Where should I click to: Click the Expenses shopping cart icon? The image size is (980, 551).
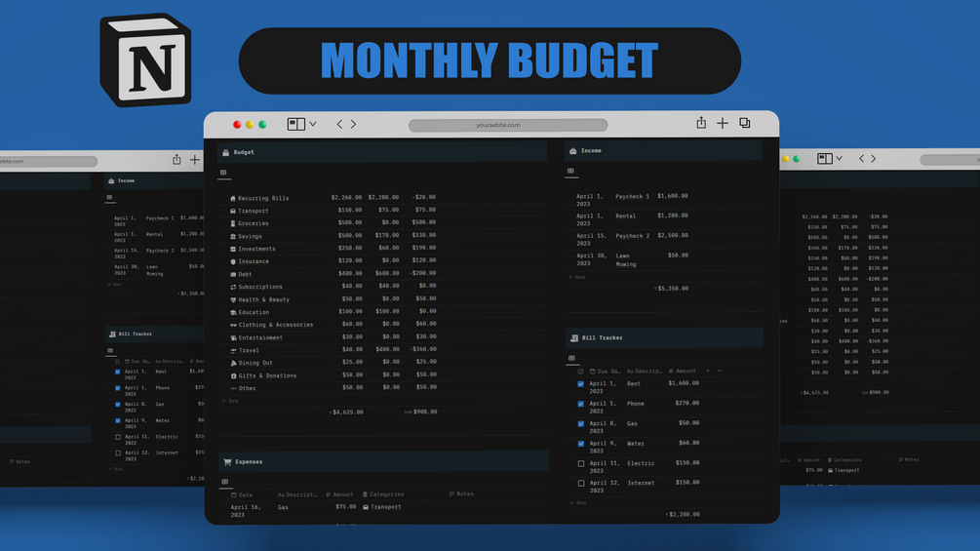227,462
